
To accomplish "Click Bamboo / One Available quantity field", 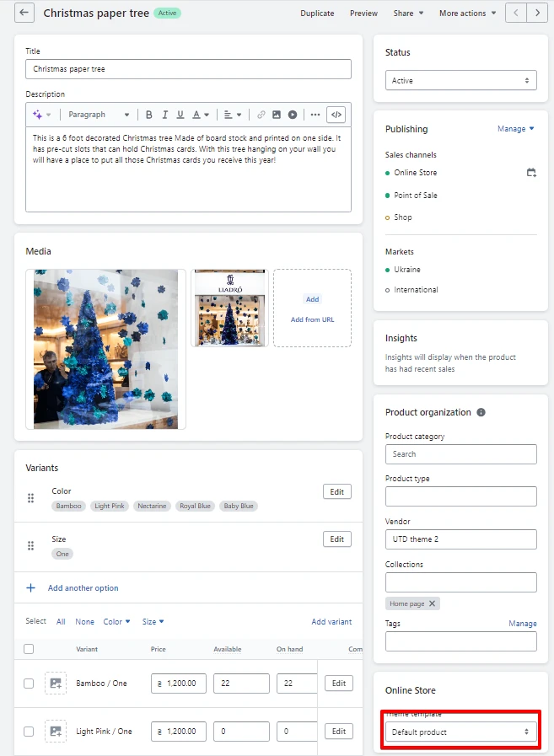I will click(241, 684).
